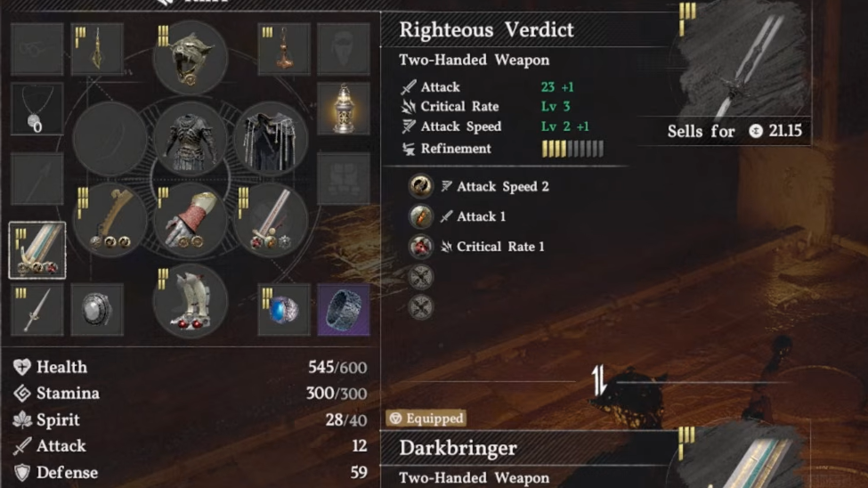Screen dimensions: 868x488
Task: Select the dark chest armor slot
Action: click(190, 140)
